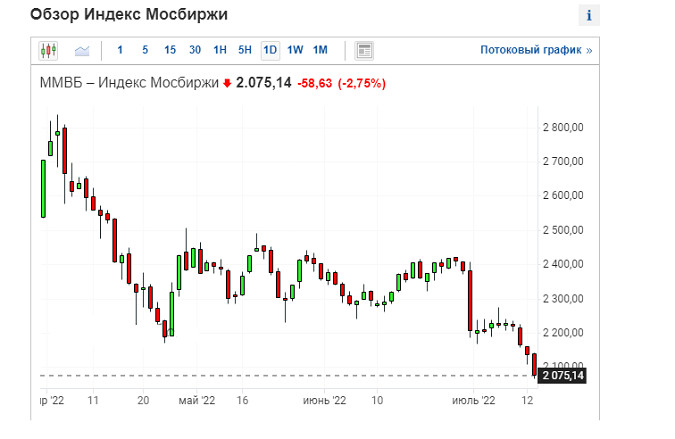Click the percent change (-2,75%)
This screenshot has height=439, width=675.
362,83
